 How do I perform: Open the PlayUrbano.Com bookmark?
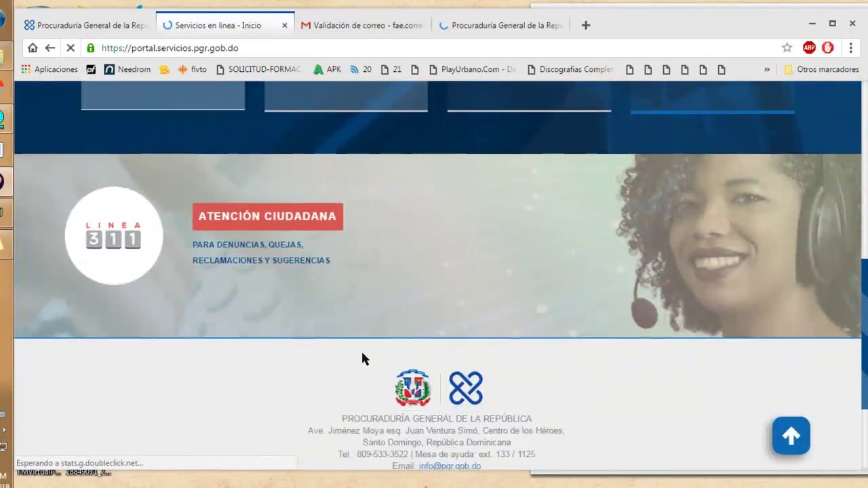[473, 69]
